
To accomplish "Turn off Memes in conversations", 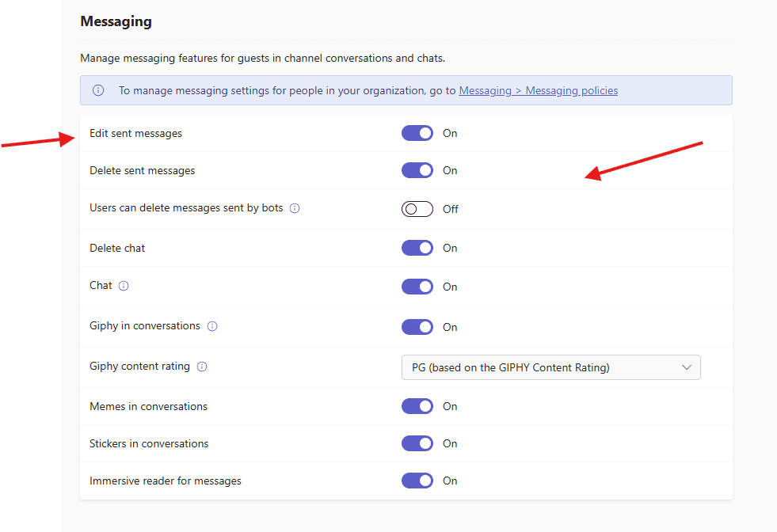I will [417, 406].
